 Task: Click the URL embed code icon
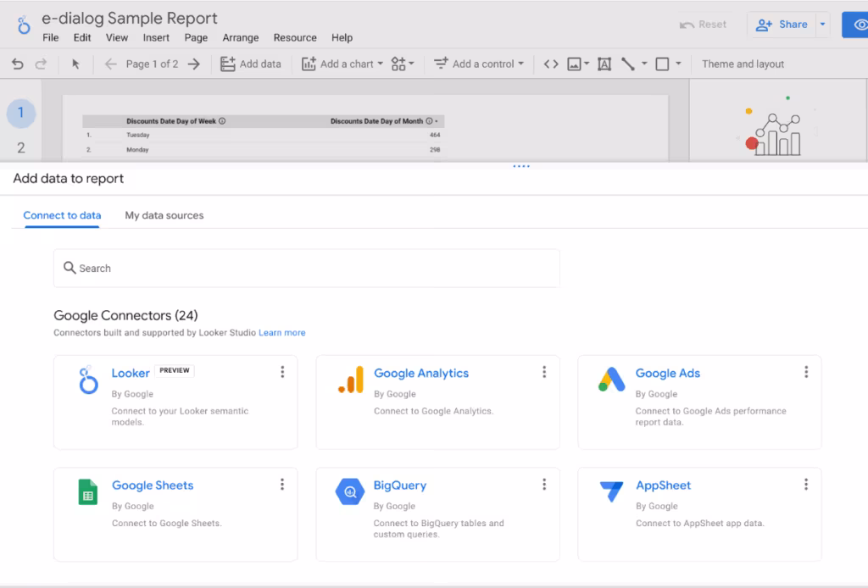click(551, 64)
